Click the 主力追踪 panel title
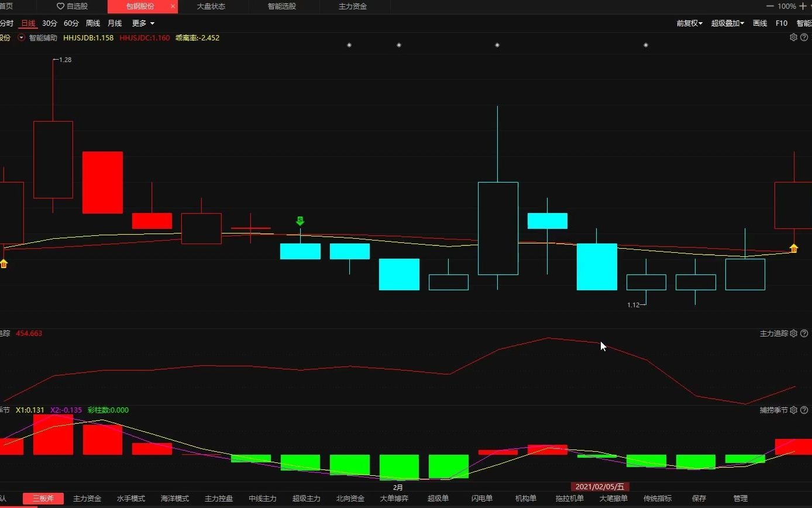 [x=774, y=333]
